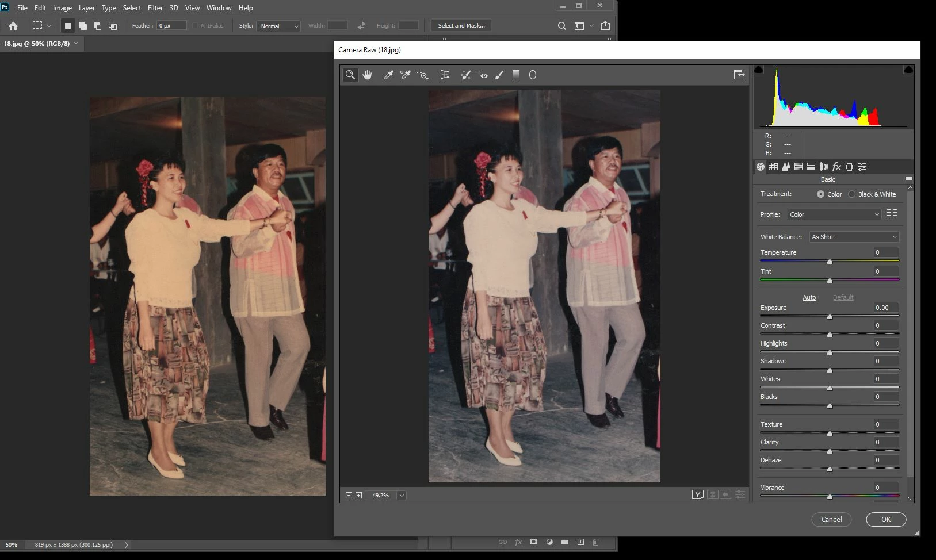Click the Select and Mask button
Viewport: 936px width, 560px height.
[461, 26]
